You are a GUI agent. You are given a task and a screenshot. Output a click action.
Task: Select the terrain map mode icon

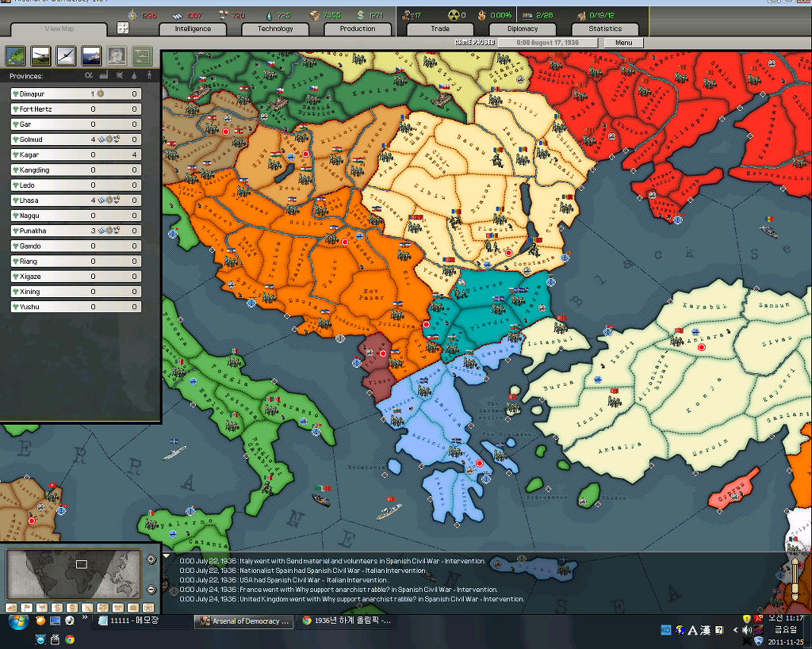[11, 608]
